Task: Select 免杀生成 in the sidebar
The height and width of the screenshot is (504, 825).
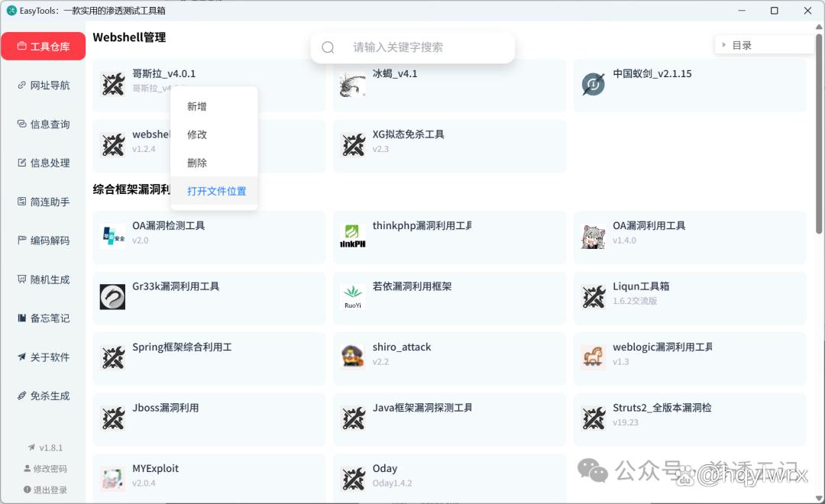Action: 43,396
